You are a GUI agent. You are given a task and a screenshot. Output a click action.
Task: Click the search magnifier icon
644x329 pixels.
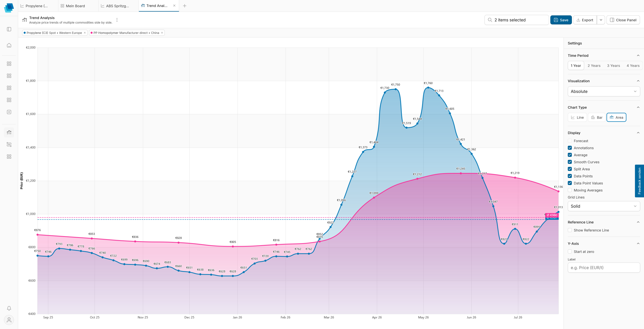pos(490,20)
